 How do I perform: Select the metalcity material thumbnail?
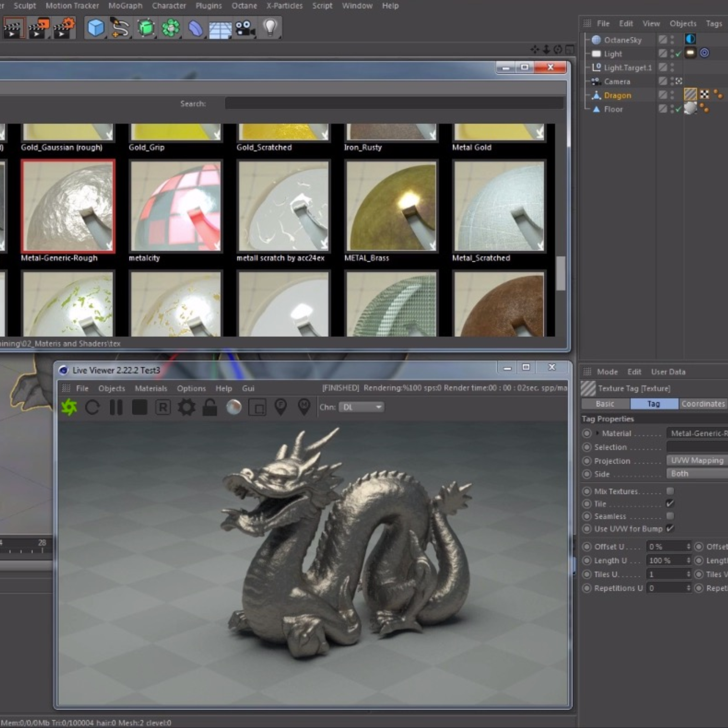coord(175,206)
